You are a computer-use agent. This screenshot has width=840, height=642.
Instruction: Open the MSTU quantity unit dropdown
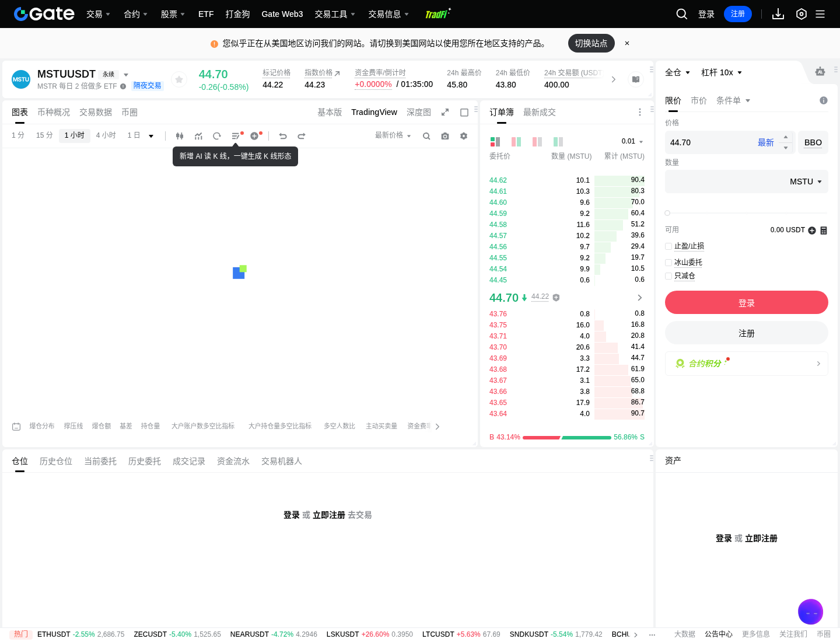click(x=806, y=182)
